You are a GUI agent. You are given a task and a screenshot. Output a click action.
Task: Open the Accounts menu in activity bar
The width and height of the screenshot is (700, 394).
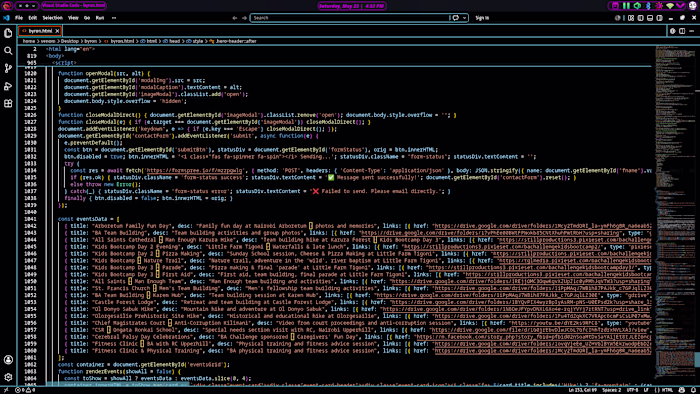[8, 360]
